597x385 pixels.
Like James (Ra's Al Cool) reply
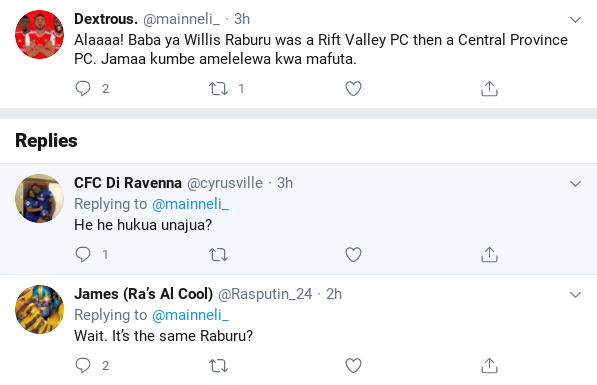(353, 366)
